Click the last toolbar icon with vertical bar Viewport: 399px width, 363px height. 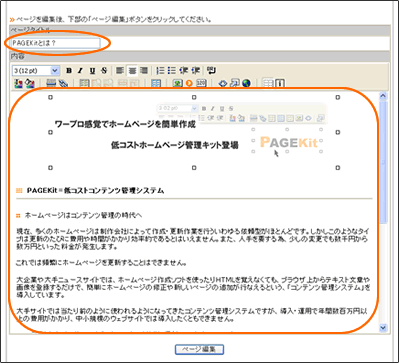(x=279, y=83)
